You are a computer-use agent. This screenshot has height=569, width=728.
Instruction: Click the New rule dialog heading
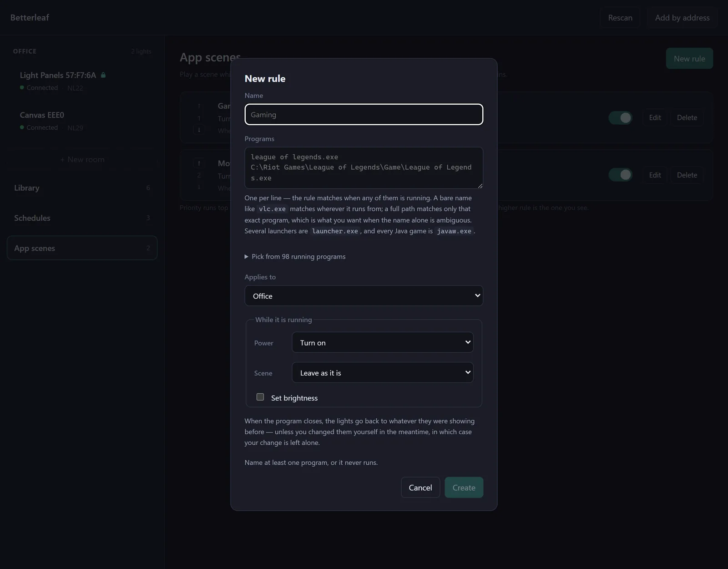click(265, 78)
